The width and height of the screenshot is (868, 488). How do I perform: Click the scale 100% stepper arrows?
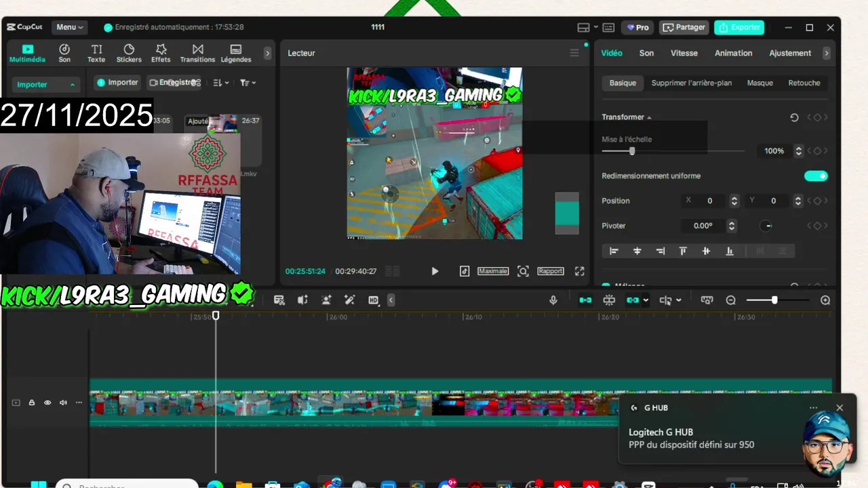tap(798, 151)
